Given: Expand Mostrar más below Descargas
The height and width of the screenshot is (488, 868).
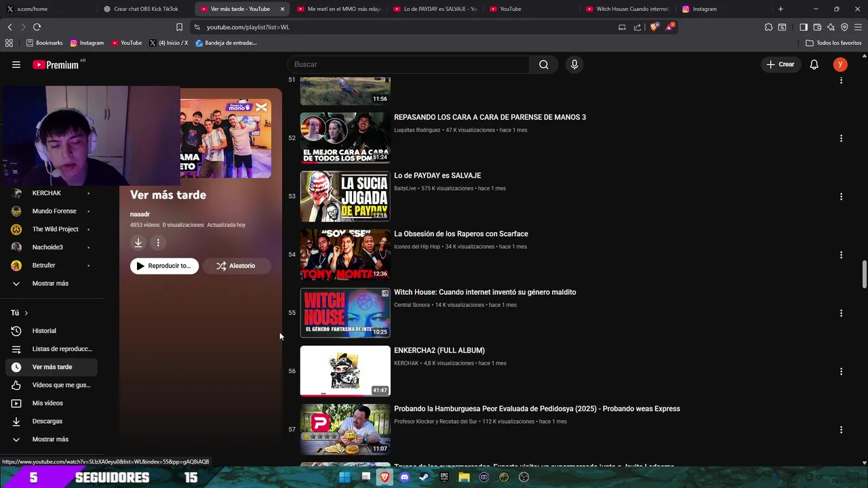Looking at the screenshot, I should pyautogui.click(x=49, y=439).
